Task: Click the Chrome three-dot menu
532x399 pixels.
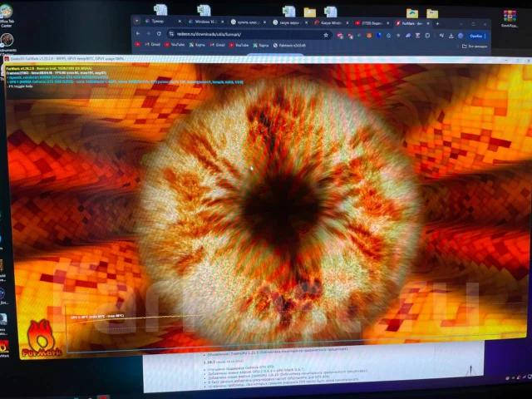Action: point(485,36)
